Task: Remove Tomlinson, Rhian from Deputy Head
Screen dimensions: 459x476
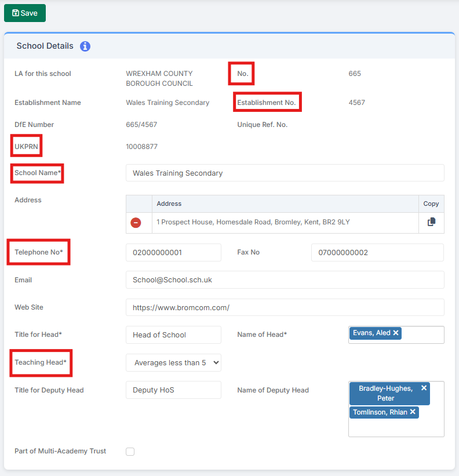Action: [413, 412]
